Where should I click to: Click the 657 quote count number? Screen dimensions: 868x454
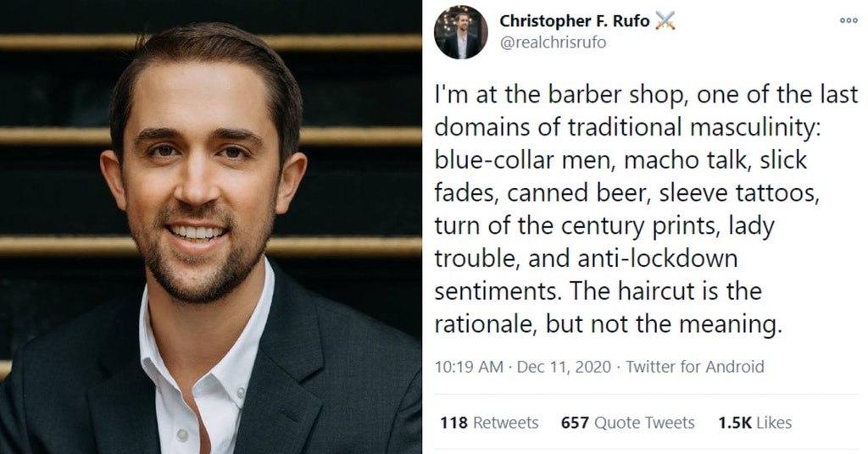pos(575,422)
